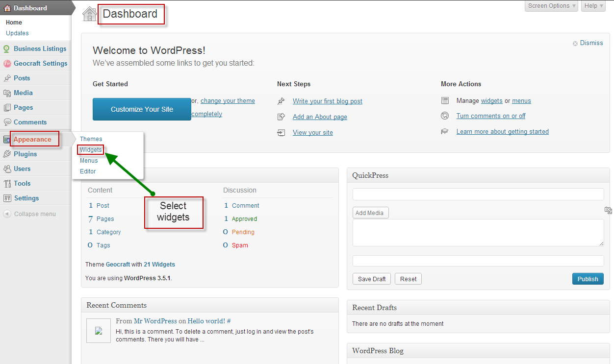614x364 pixels.
Task: Open the Plugins menu item
Action: [x=25, y=154]
